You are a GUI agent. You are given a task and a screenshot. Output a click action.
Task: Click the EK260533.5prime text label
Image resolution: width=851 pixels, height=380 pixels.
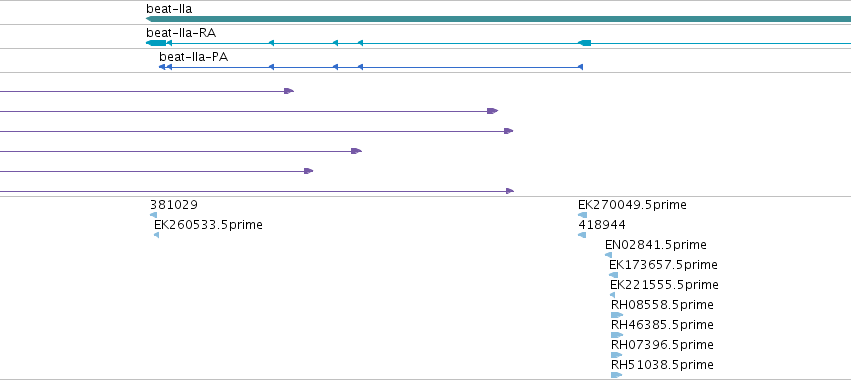click(x=208, y=225)
